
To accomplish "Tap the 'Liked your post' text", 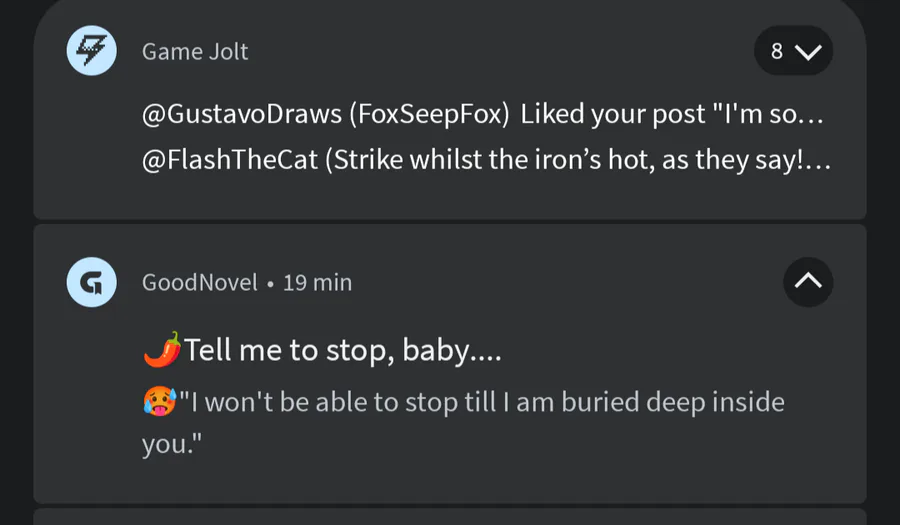I will coord(612,114).
